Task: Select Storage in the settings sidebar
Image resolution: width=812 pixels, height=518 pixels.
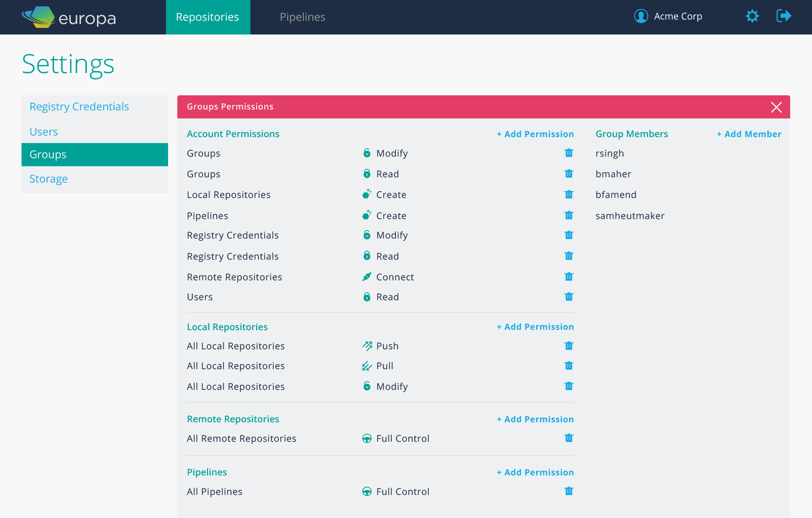Action: point(48,179)
